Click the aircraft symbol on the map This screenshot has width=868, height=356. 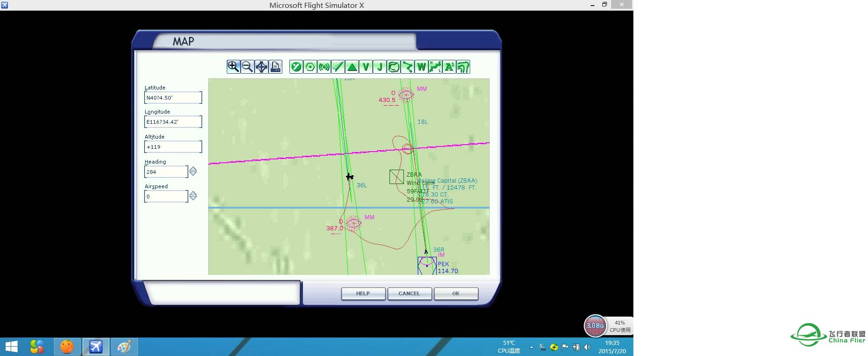pyautogui.click(x=350, y=177)
